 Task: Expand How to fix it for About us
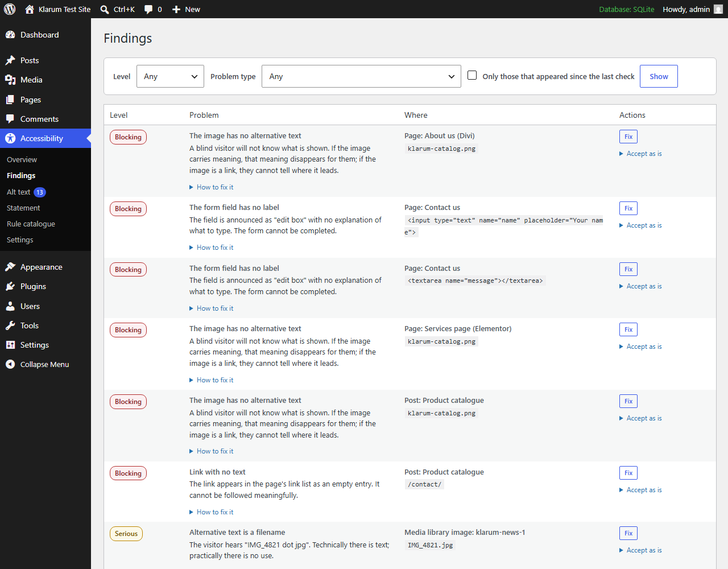[212, 187]
